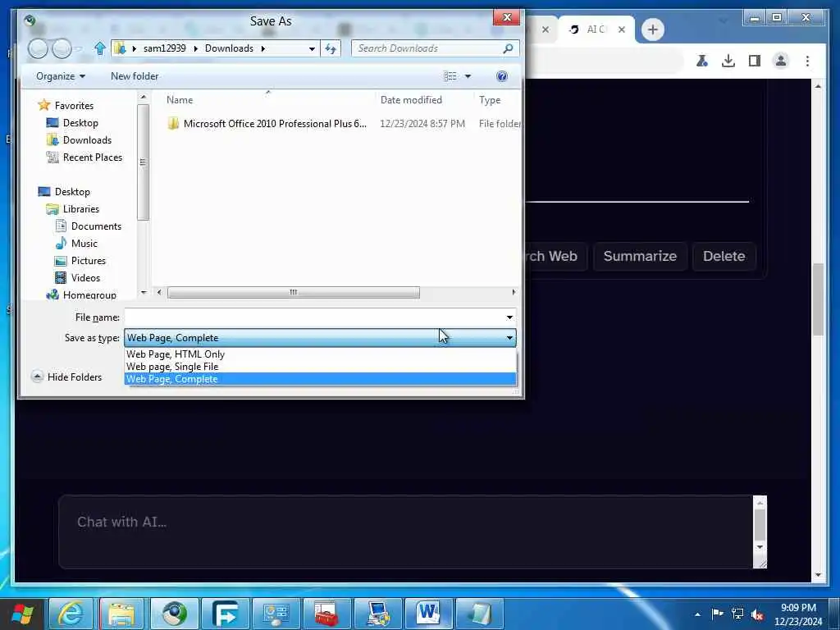Click the Forward navigation arrow in Save As
Screen dimensions: 840x630
click(62, 48)
